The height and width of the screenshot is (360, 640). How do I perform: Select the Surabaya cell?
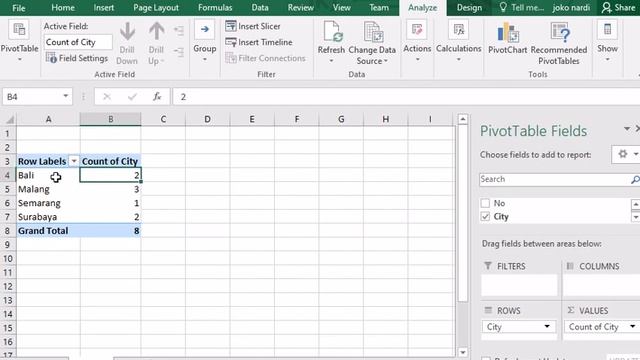(48, 217)
